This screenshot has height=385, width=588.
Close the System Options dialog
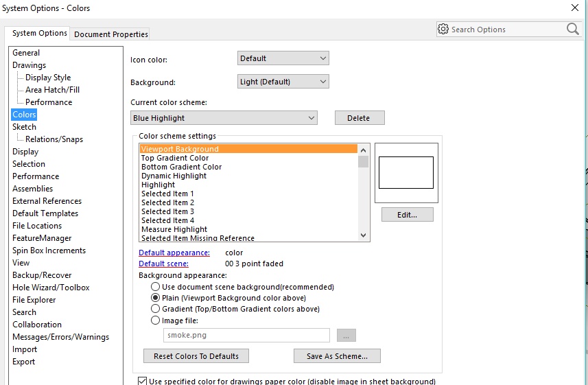(574, 8)
